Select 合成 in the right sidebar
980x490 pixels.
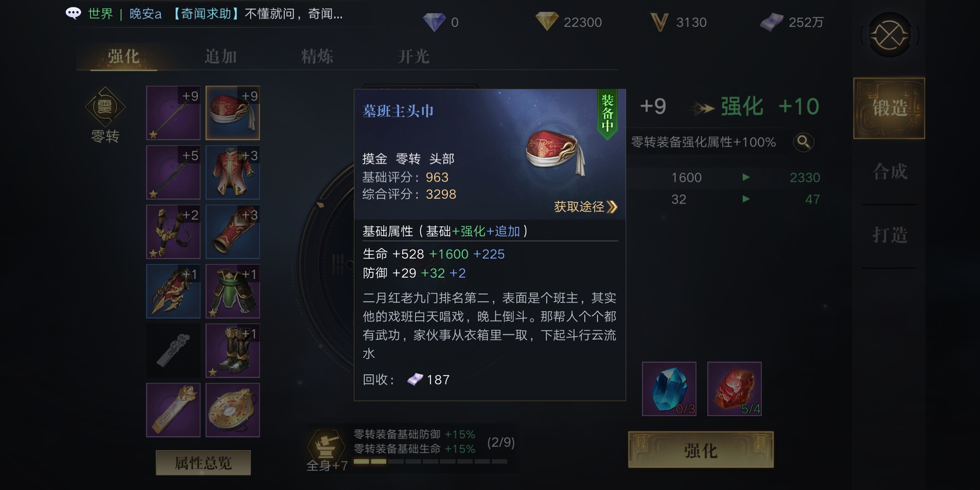[x=890, y=172]
